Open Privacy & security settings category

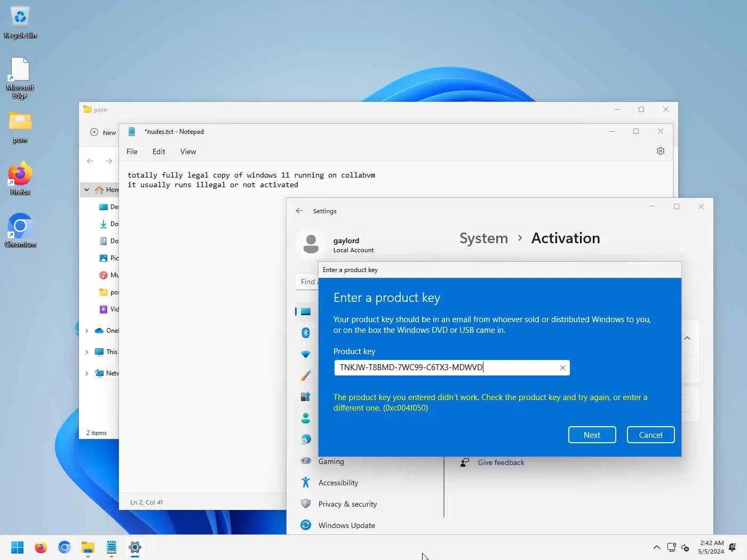click(347, 504)
